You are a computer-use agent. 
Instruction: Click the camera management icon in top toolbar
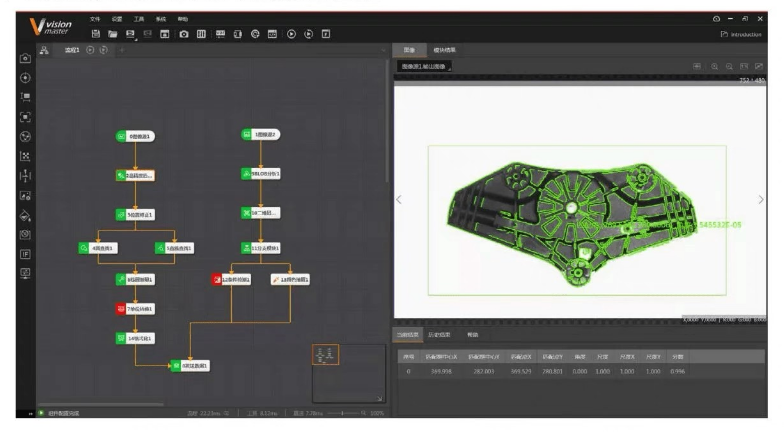[184, 34]
